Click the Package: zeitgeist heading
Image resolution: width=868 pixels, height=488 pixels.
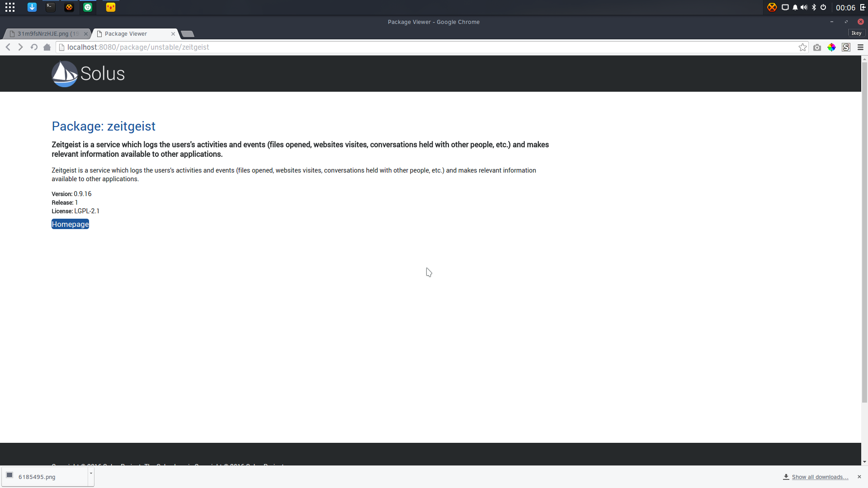coord(104,126)
